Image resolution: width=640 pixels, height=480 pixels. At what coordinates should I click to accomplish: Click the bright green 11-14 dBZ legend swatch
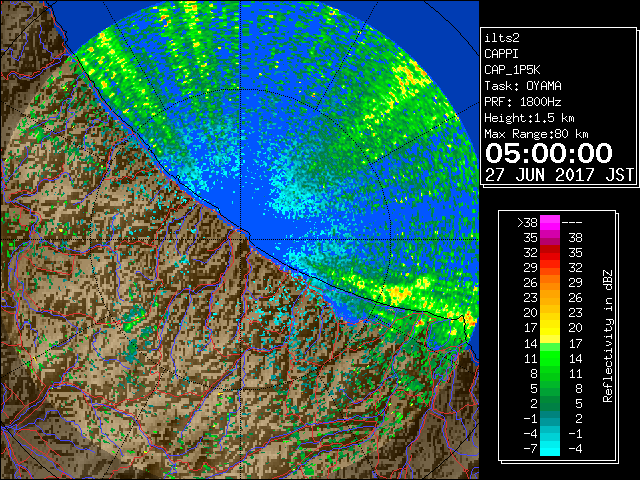(550, 358)
